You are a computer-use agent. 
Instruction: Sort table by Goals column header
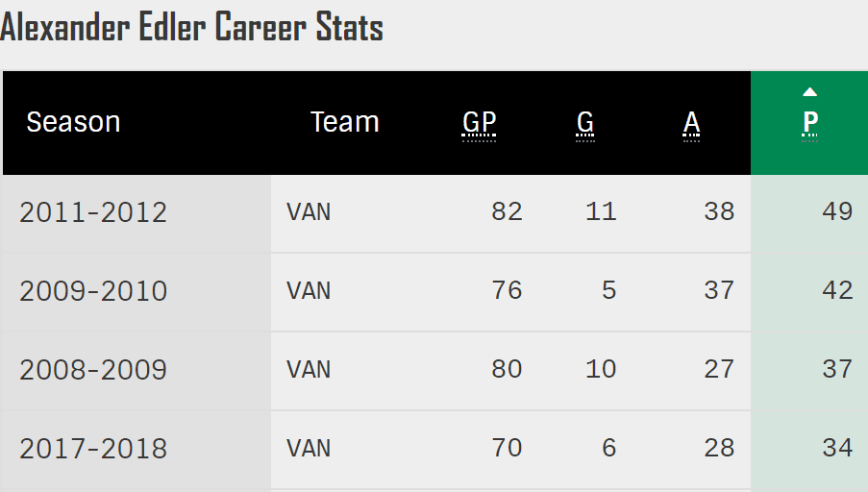pos(584,123)
